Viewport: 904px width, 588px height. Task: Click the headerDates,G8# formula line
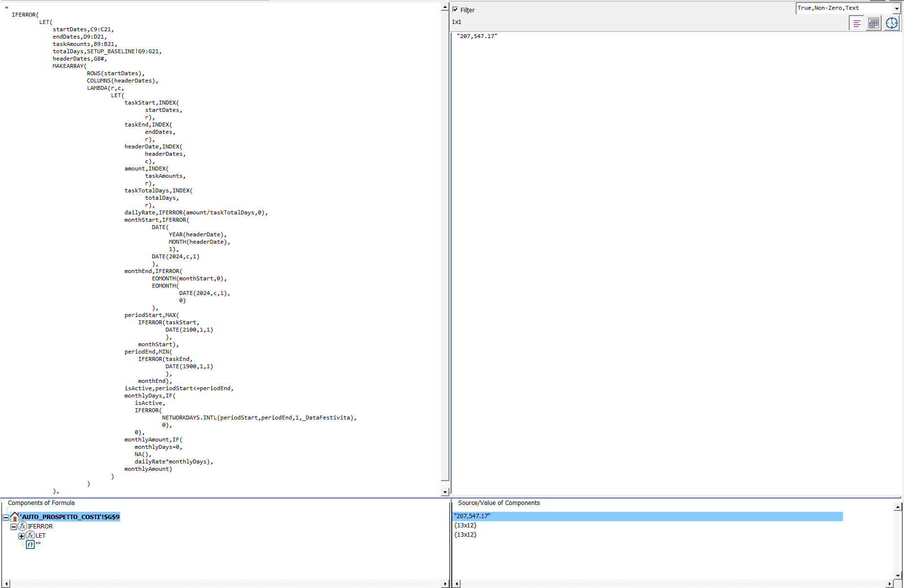pyautogui.click(x=80, y=59)
